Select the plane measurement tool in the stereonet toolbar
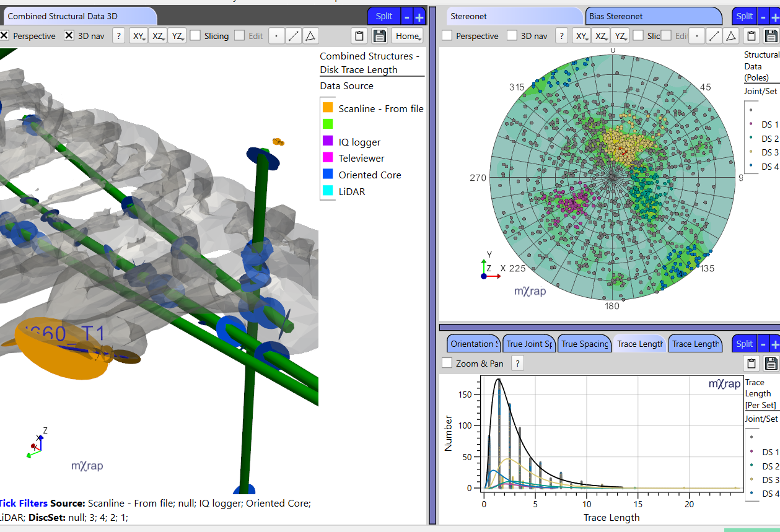The width and height of the screenshot is (780, 532). coord(730,35)
